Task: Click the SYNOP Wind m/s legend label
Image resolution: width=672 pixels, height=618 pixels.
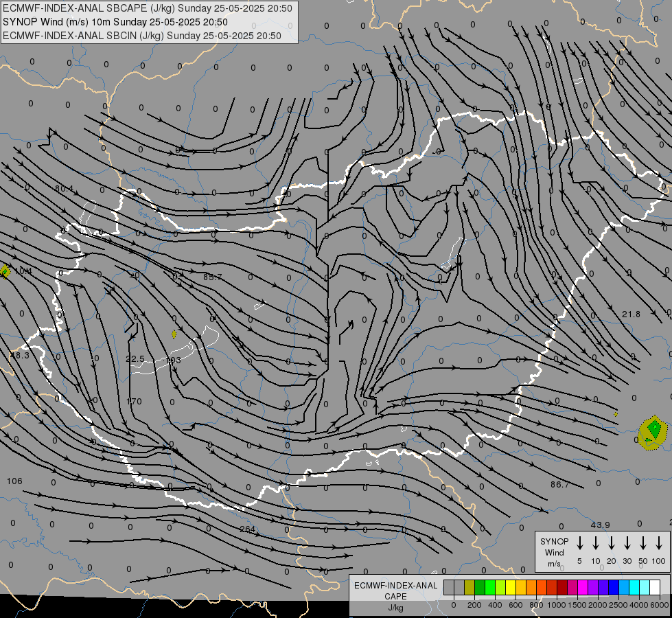Action: [x=554, y=552]
